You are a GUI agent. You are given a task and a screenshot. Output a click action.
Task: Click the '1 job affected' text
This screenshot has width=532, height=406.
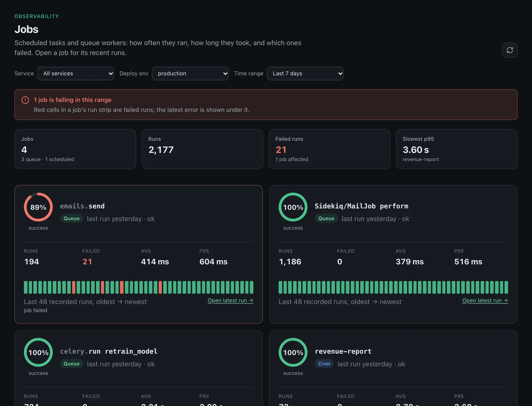coord(292,159)
